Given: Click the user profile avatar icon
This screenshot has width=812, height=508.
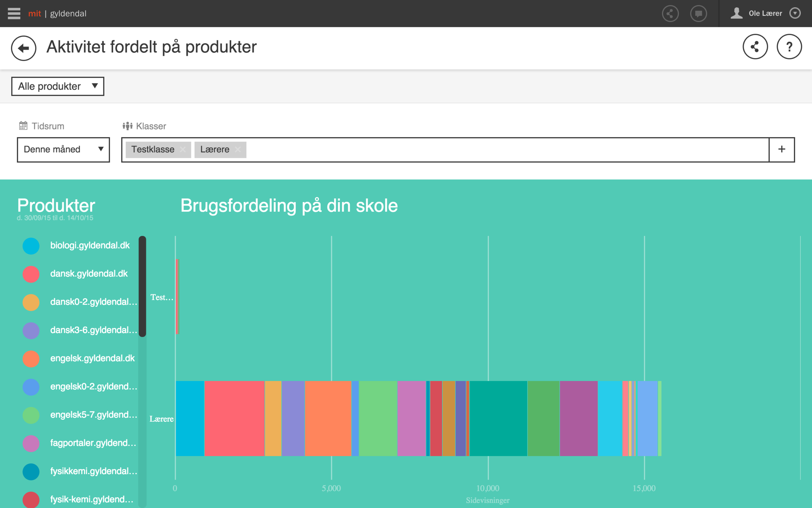Looking at the screenshot, I should pos(736,13).
